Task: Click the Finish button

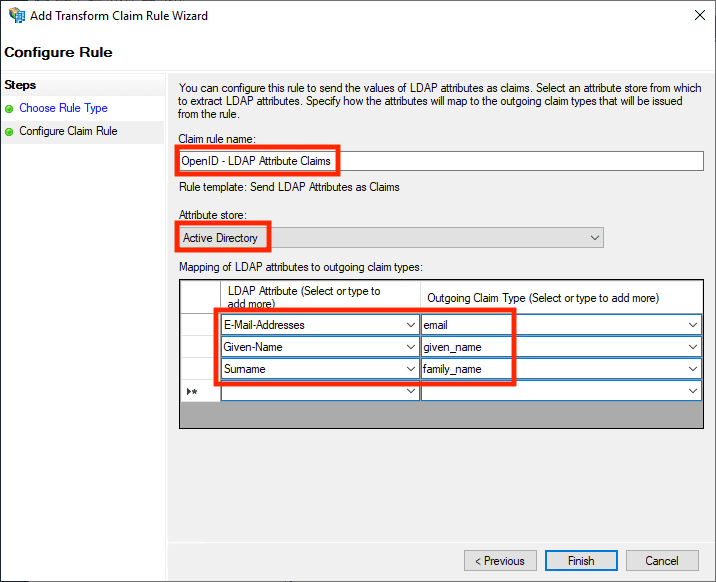Action: [581, 561]
